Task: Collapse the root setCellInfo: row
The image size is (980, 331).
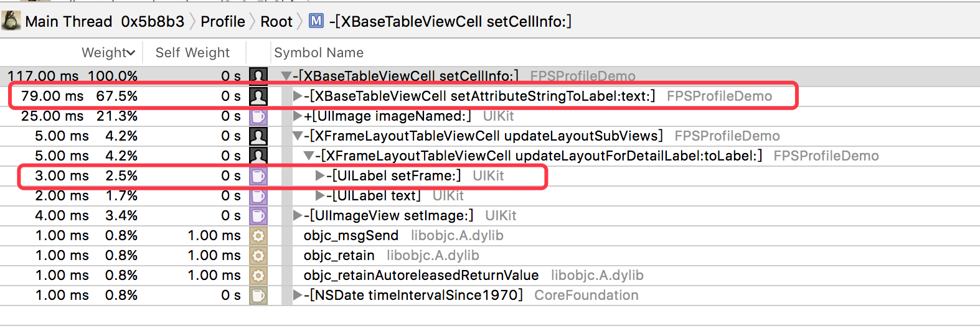Action: (x=286, y=77)
